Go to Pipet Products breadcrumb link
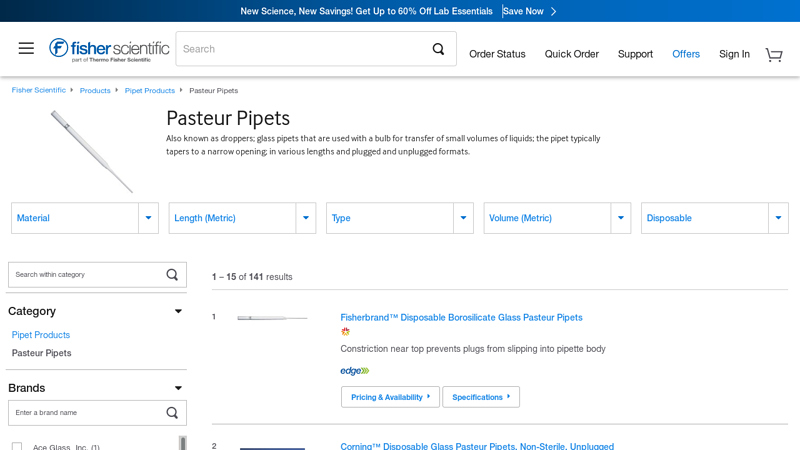The height and width of the screenshot is (450, 800). 149,90
